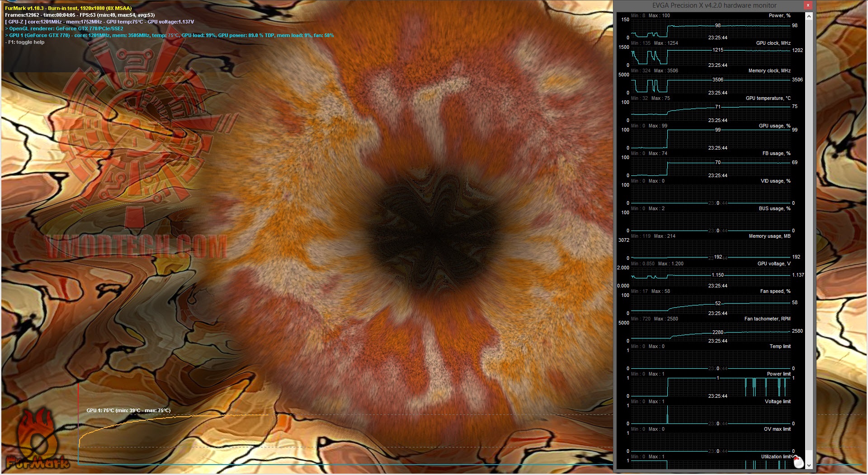
Task: Click the "OpenGL renderer" line in FurMark
Action: [64, 28]
